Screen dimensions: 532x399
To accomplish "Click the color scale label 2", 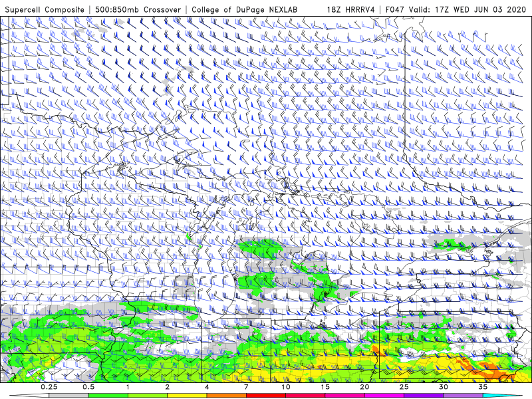I will click(168, 387).
